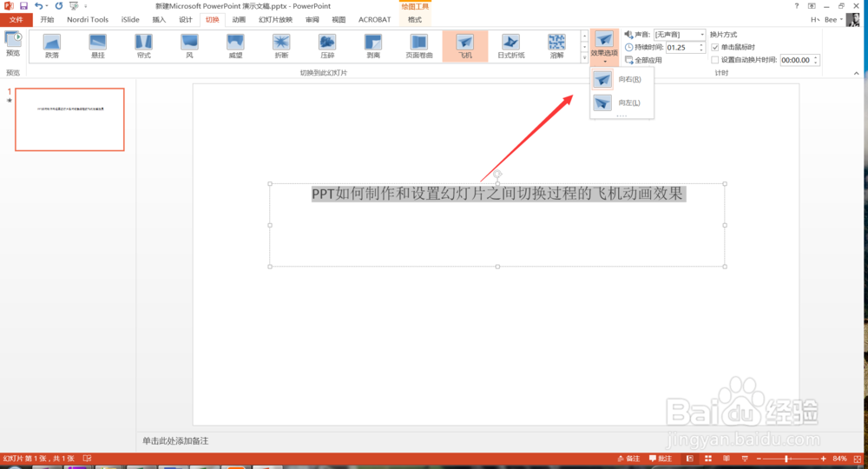Toggle the 单击鼠标时 checkbox
The height and width of the screenshot is (469, 868).
pyautogui.click(x=714, y=47)
